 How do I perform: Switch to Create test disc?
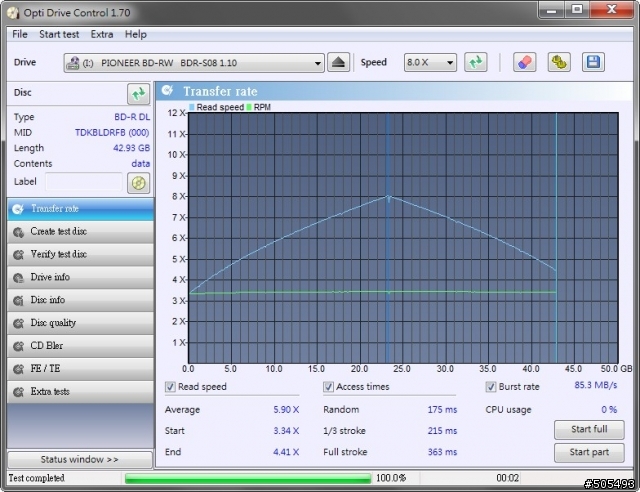click(x=80, y=232)
